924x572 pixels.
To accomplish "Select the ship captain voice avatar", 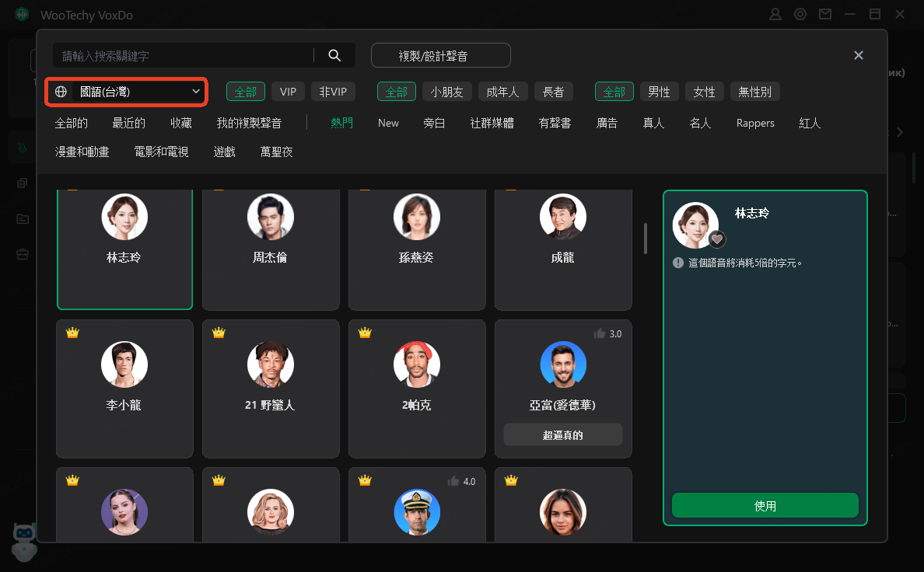I will [417, 512].
